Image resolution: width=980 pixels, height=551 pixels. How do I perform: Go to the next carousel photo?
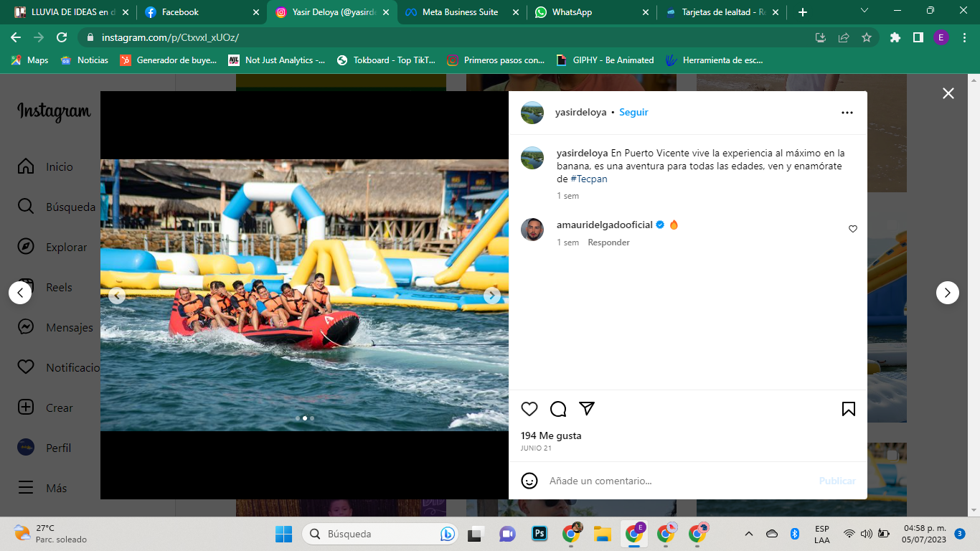click(491, 296)
